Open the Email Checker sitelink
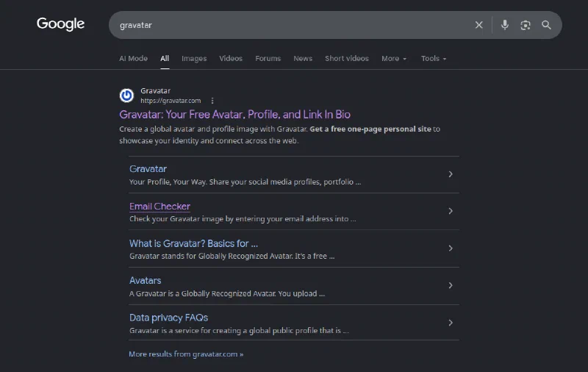The image size is (588, 372). tap(159, 207)
